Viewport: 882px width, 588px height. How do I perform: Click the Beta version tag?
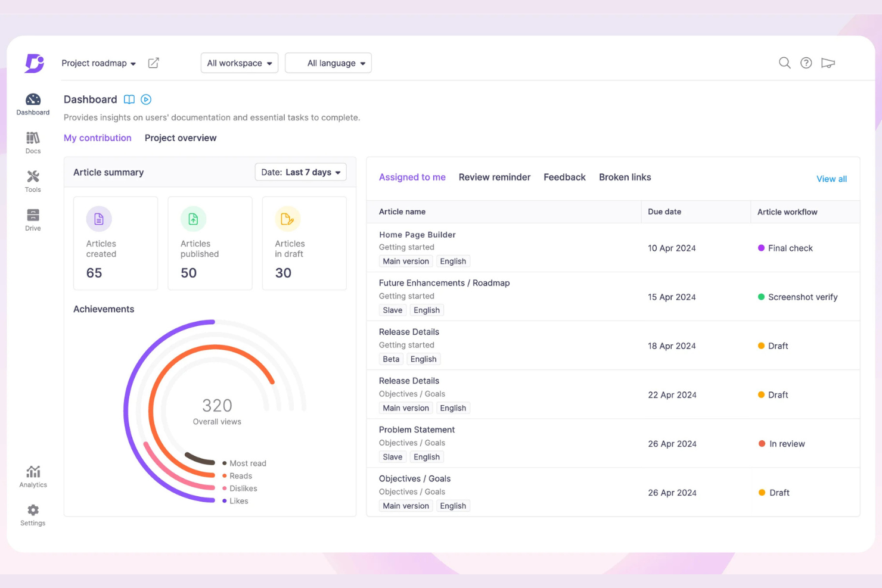point(391,359)
